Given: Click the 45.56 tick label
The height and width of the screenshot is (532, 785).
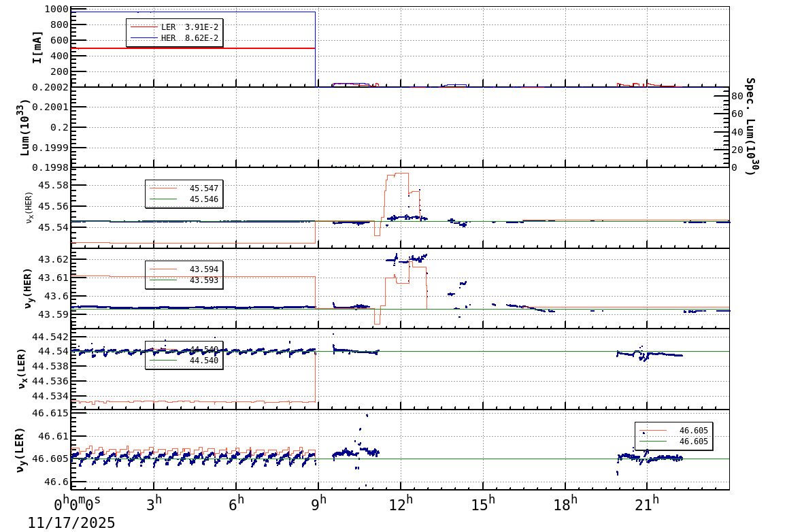Looking at the screenshot, I should click(x=54, y=206).
